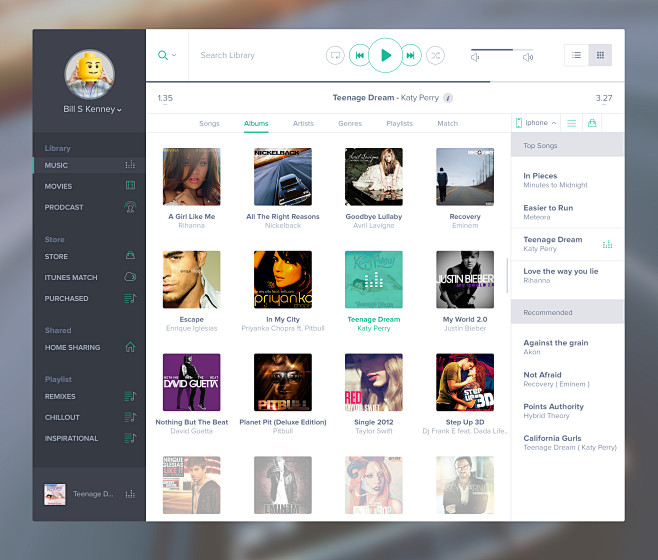Image resolution: width=658 pixels, height=560 pixels.
Task: Open My World 2.0 album cover
Action: point(465,280)
